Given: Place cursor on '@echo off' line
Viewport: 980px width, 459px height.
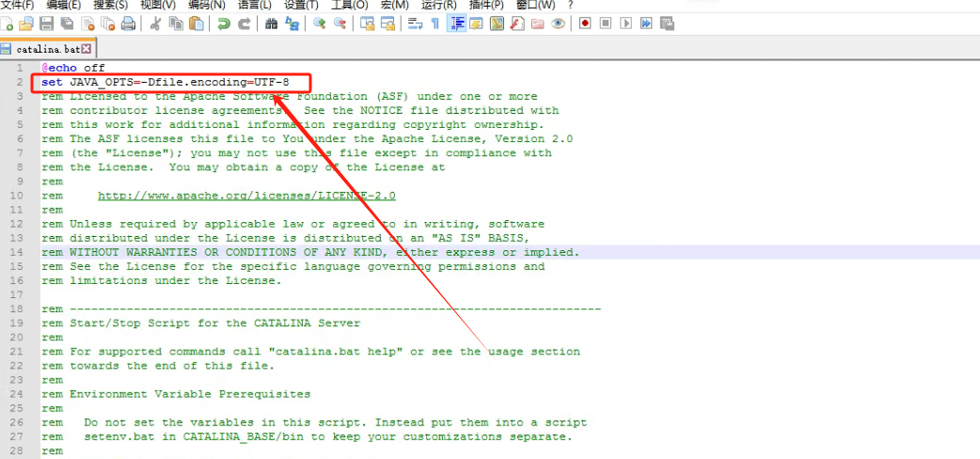Looking at the screenshot, I should tap(73, 68).
